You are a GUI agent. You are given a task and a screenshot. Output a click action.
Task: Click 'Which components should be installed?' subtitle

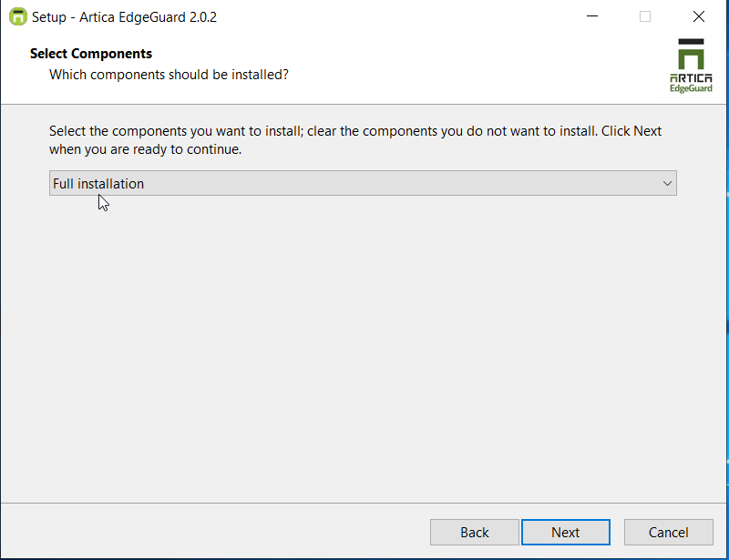(169, 75)
